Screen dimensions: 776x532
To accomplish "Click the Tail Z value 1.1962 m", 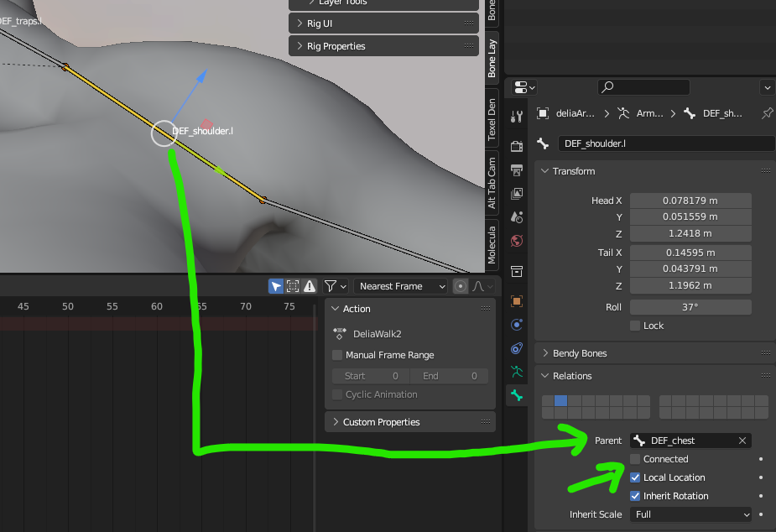I will (690, 285).
